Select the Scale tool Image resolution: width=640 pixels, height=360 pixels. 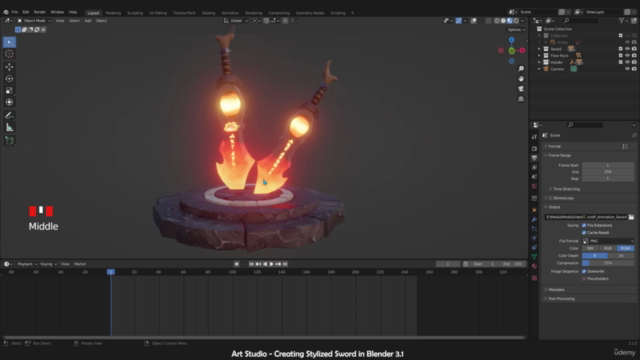[x=9, y=91]
